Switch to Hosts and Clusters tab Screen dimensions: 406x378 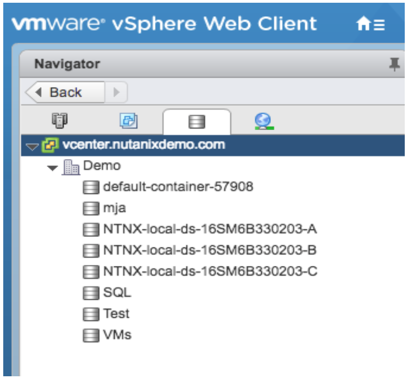click(x=60, y=121)
